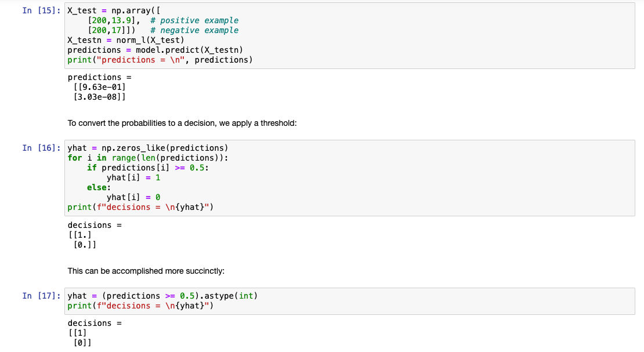This screenshot has width=644, height=352.
Task: Place cursor on 'if predictions[i] >= 0.5' line
Action: [148, 168]
